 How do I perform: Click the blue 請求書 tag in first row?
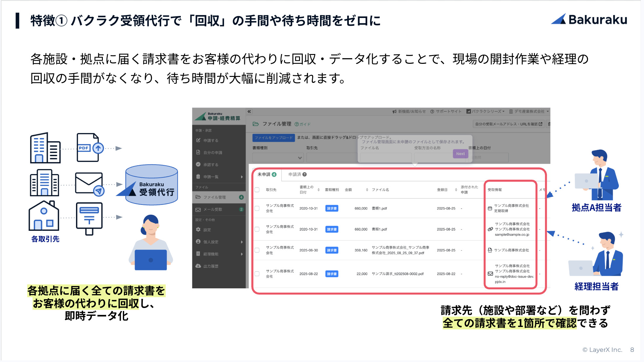[x=331, y=208]
